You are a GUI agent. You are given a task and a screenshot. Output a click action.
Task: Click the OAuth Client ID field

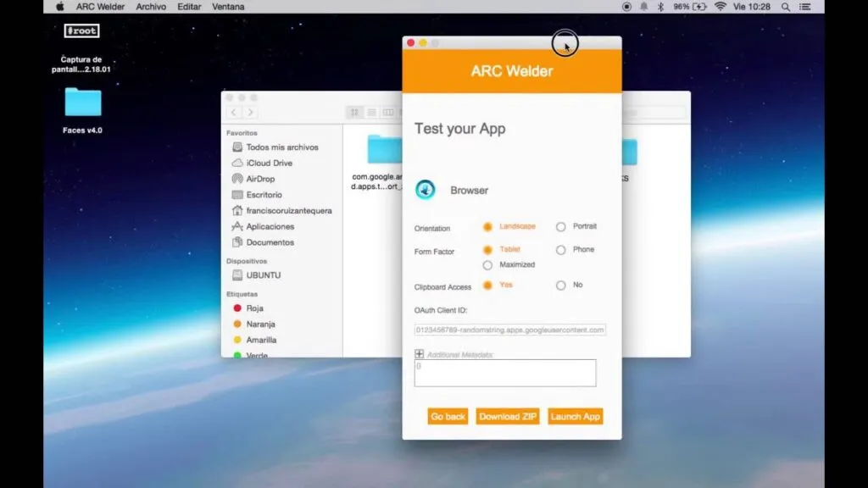click(x=509, y=330)
